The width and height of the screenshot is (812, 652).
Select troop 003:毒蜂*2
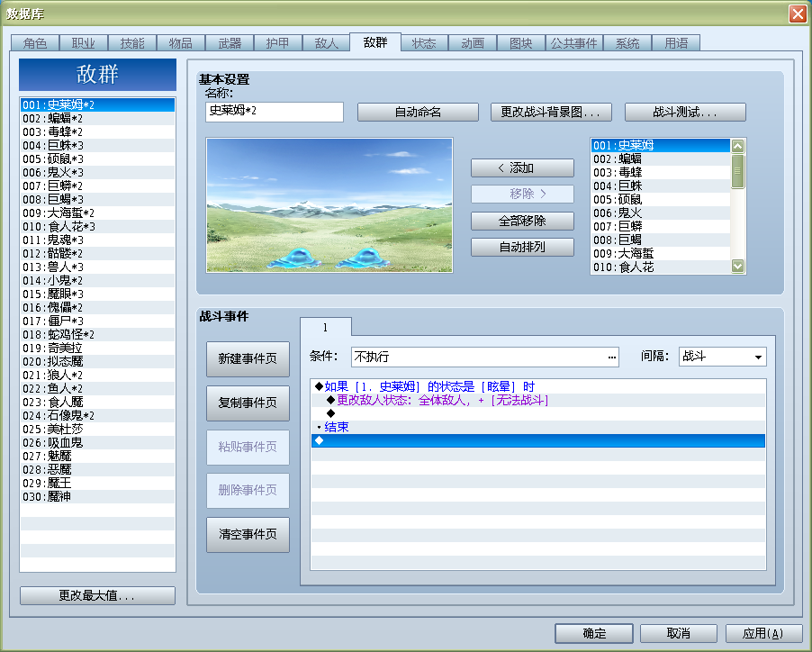coord(97,132)
